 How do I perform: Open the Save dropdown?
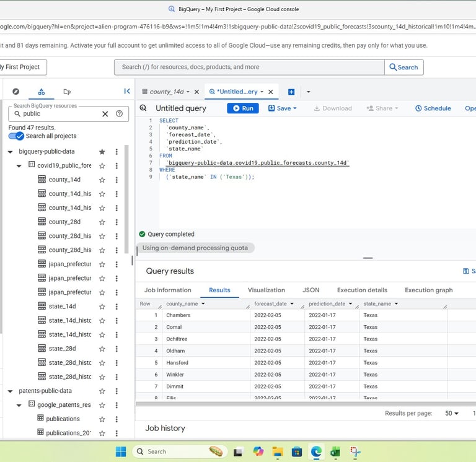tap(283, 108)
